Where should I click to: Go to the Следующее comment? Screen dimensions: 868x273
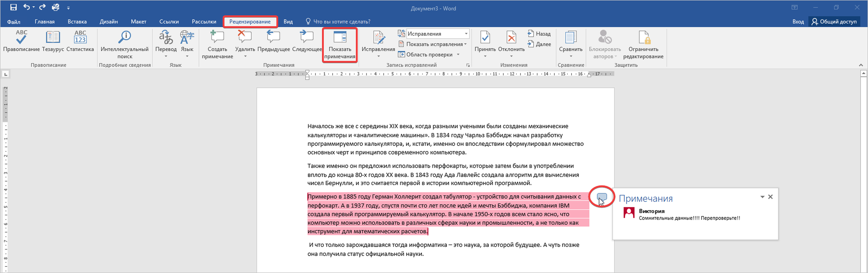coord(307,41)
